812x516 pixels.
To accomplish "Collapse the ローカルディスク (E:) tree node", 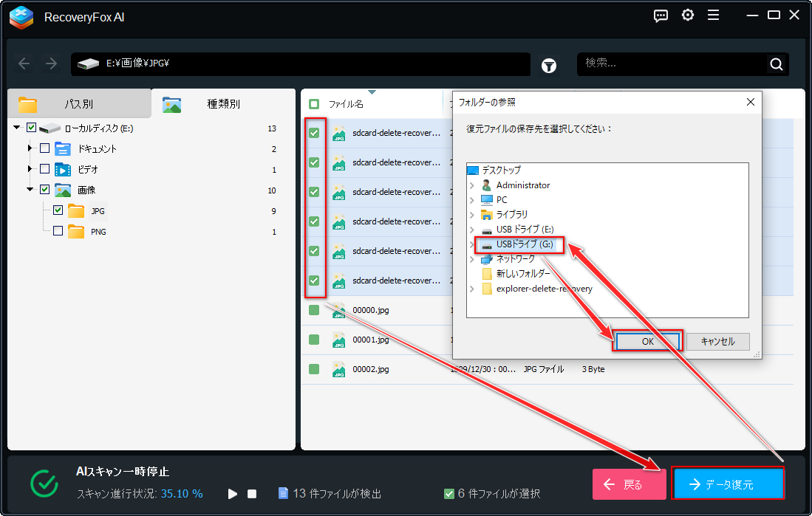I will click(x=17, y=127).
